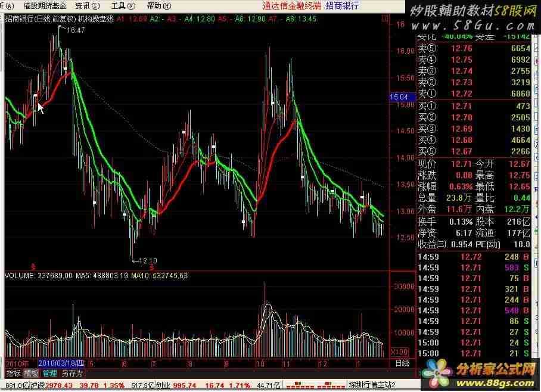Click the 今开 12.67 value
The width and height of the screenshot is (541, 392).
(520, 164)
